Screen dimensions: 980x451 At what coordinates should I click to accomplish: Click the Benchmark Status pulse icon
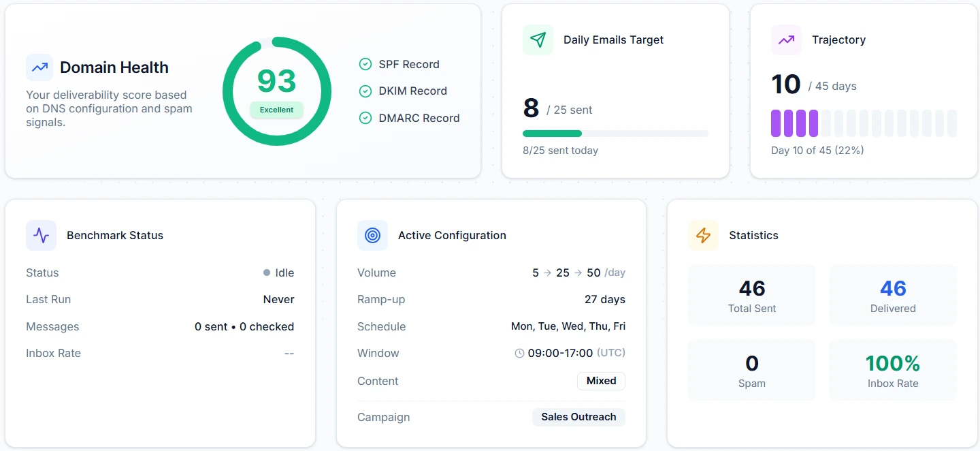[x=41, y=236]
